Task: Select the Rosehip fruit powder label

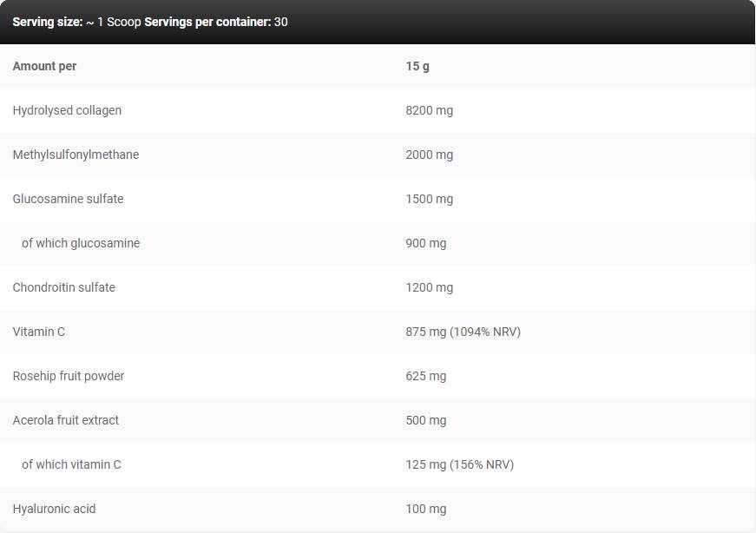Action: 69,376
